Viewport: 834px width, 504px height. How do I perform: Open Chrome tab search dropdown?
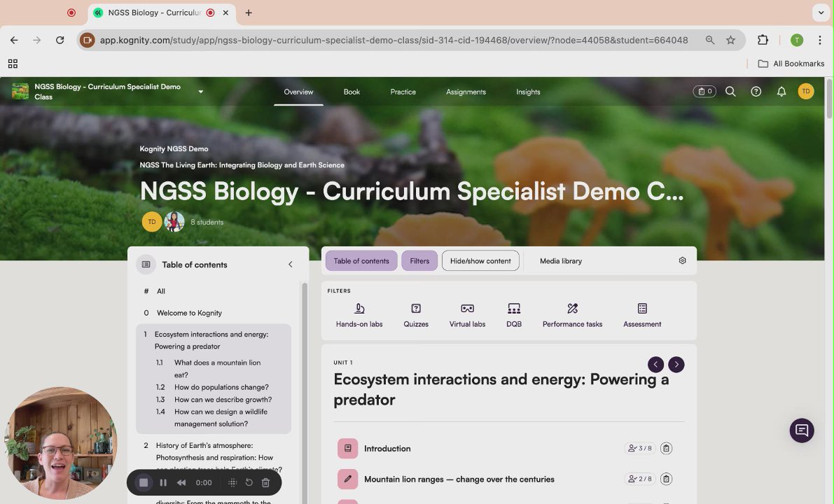(x=821, y=12)
